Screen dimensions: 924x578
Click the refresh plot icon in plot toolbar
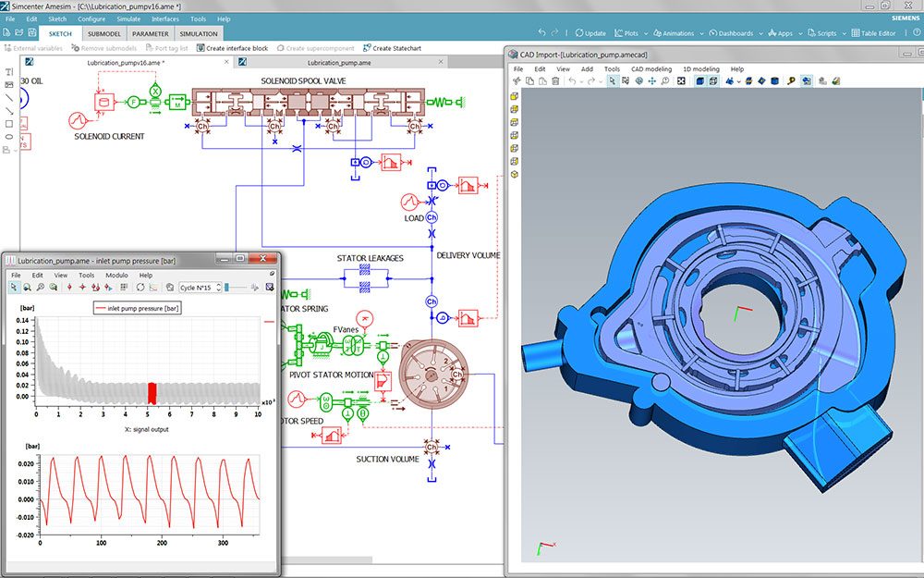(141, 288)
